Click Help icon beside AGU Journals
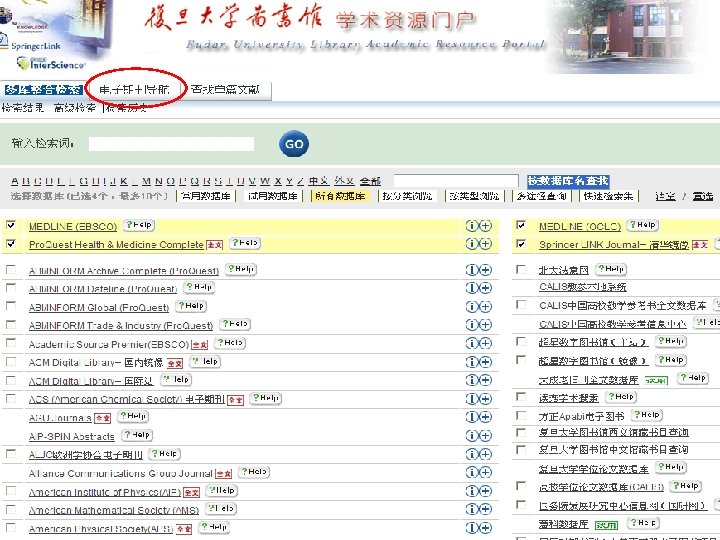 [133, 416]
